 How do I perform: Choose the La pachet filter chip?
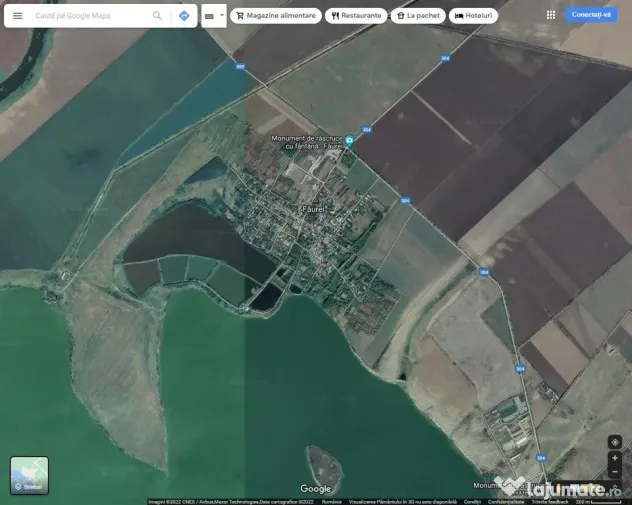click(418, 16)
